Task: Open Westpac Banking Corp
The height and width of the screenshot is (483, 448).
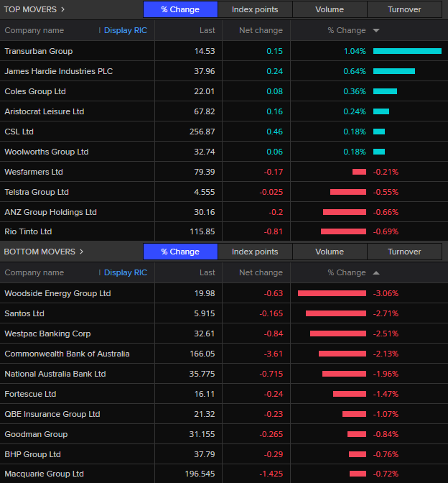Action: click(47, 333)
